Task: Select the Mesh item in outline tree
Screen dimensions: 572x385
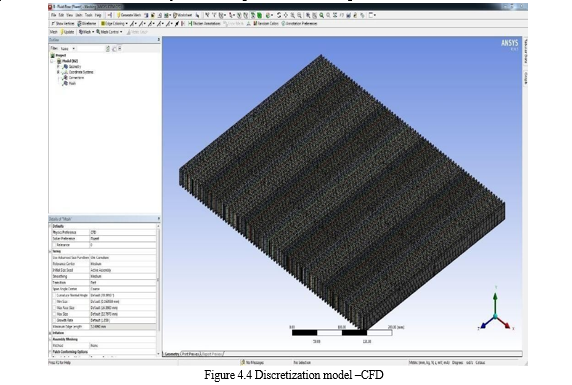Action: tap(72, 83)
